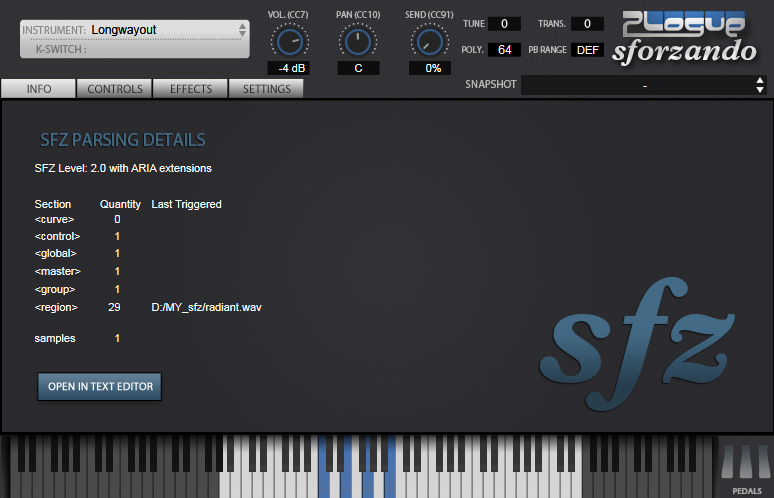Click the PB RANGE value DEF
The image size is (774, 498).
tap(587, 50)
